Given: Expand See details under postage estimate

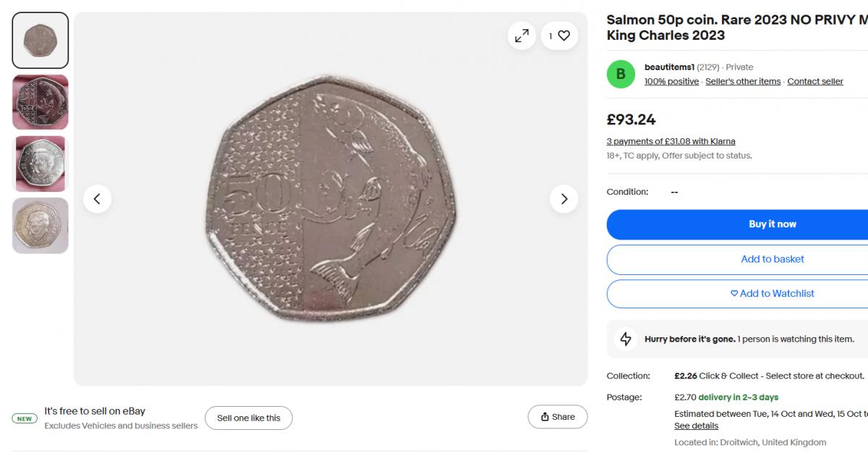Looking at the screenshot, I should 697,426.
